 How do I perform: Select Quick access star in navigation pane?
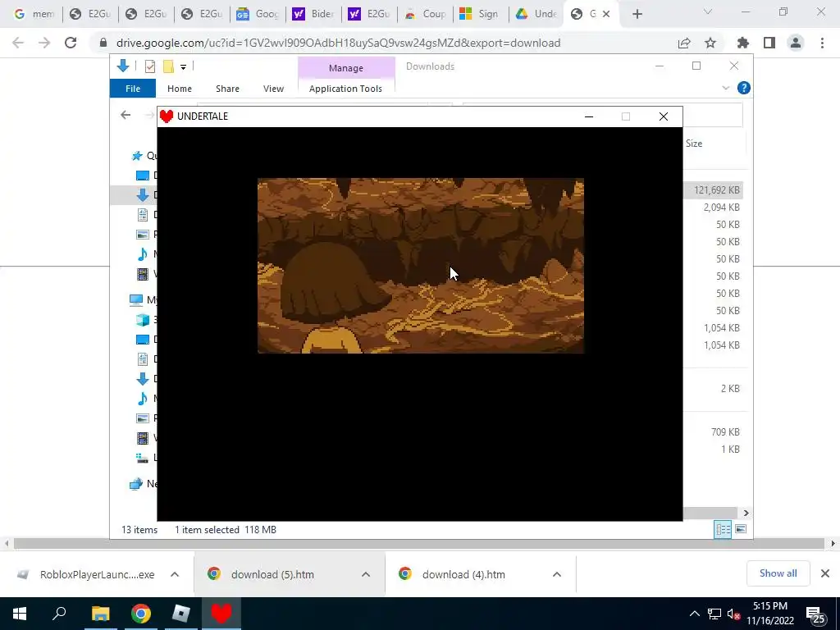point(137,155)
